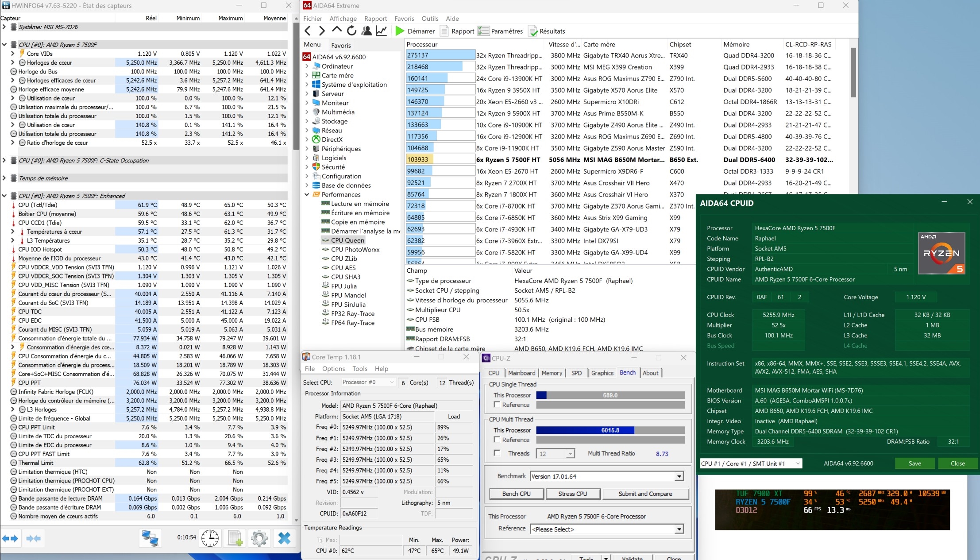Click the AIDA64 user profile icon
This screenshot has width=980, height=560.
(x=367, y=31)
